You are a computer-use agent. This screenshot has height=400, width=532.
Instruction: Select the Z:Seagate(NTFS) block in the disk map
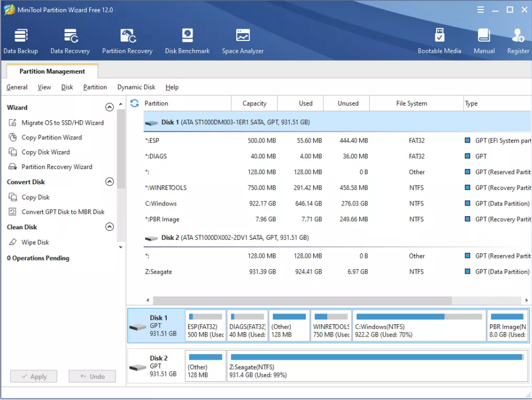click(377, 366)
